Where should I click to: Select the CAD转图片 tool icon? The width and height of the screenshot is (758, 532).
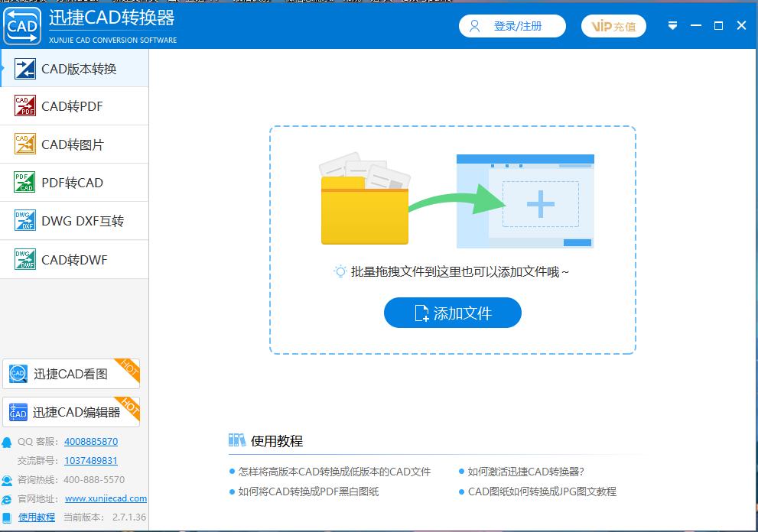[x=23, y=144]
